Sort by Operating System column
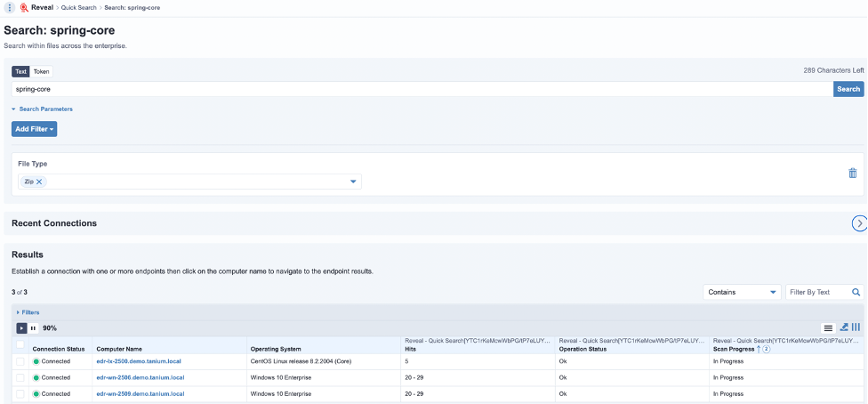This screenshot has width=868, height=404. [276, 349]
